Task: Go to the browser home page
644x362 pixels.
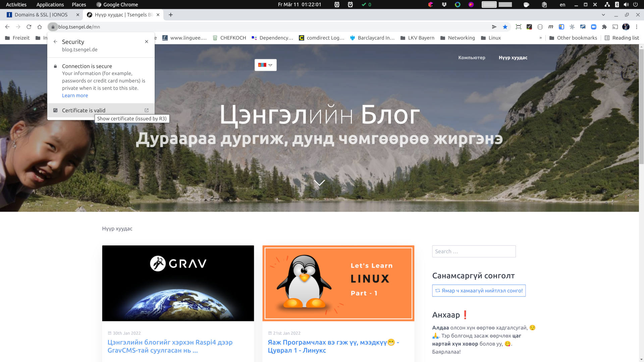Action: 40,27
